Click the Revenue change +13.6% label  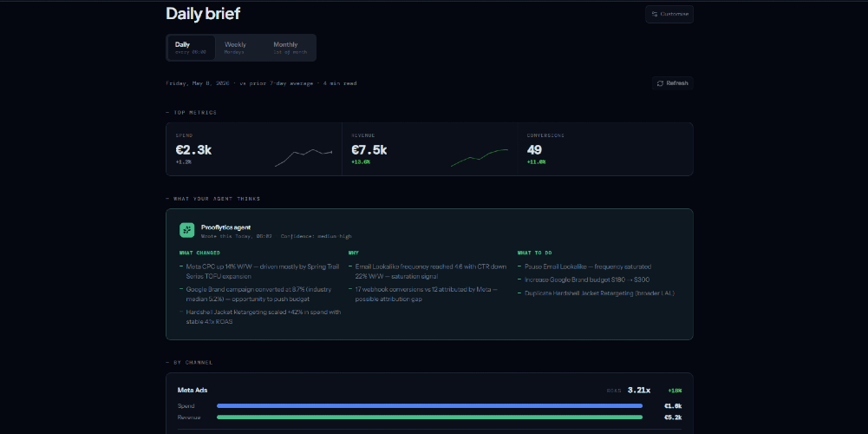coord(361,161)
